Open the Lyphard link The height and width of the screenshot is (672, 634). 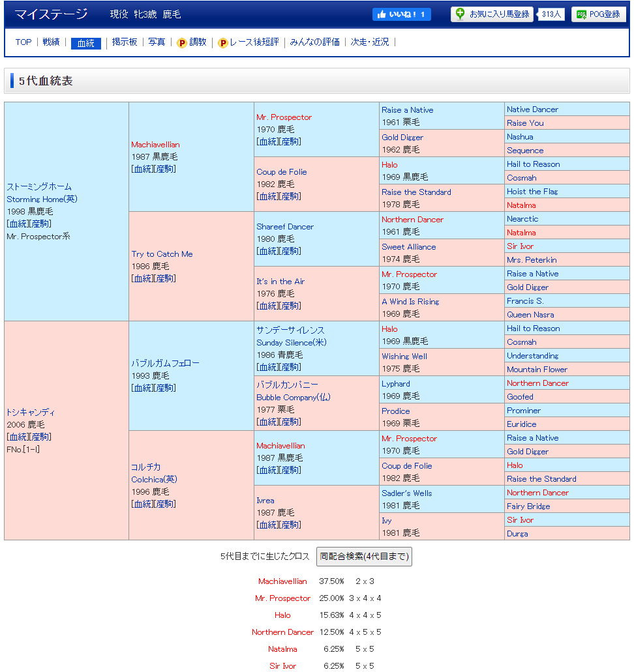(x=396, y=384)
